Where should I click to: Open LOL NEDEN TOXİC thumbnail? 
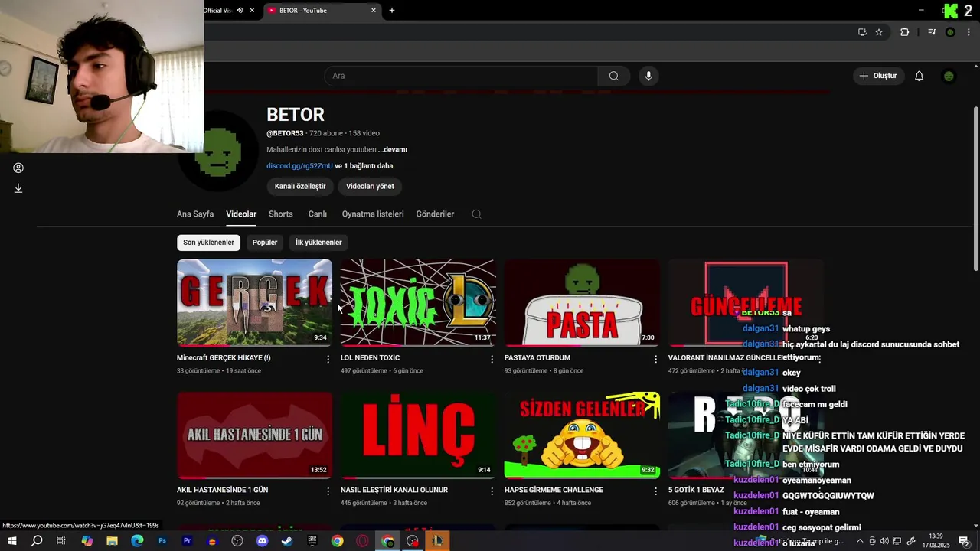click(418, 303)
